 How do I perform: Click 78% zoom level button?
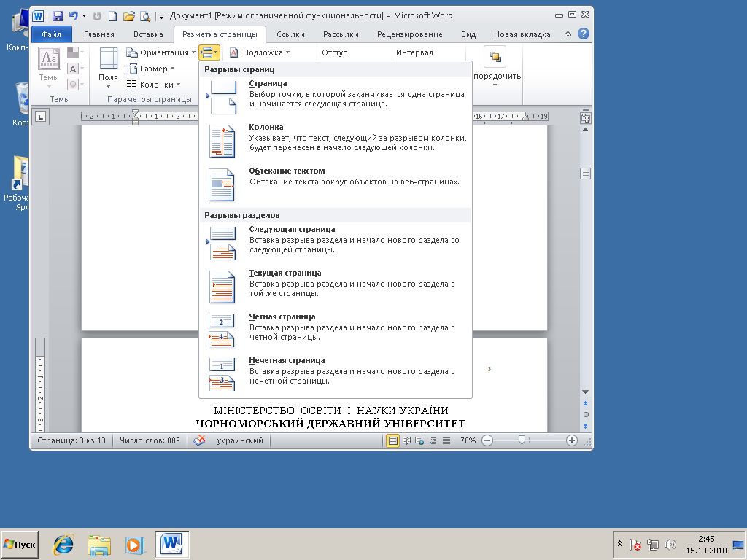468,440
